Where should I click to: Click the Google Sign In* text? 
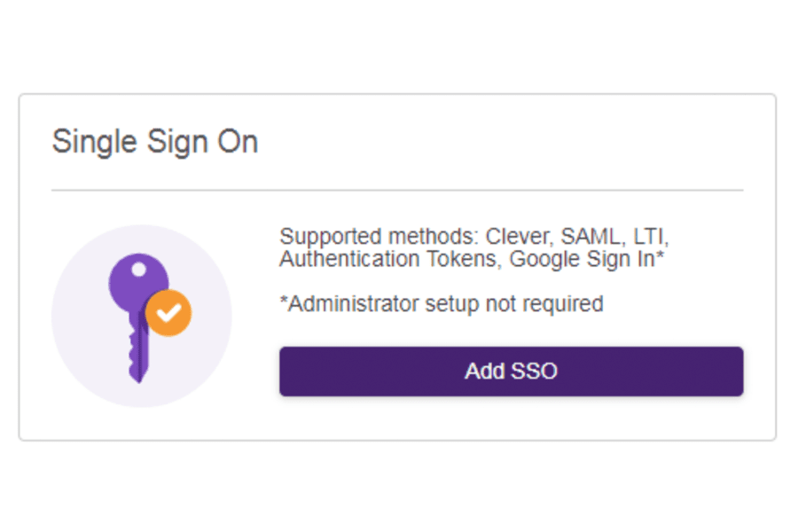click(x=587, y=259)
